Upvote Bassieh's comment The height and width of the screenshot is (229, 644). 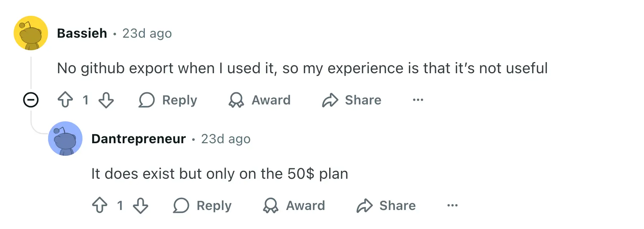[x=65, y=100]
